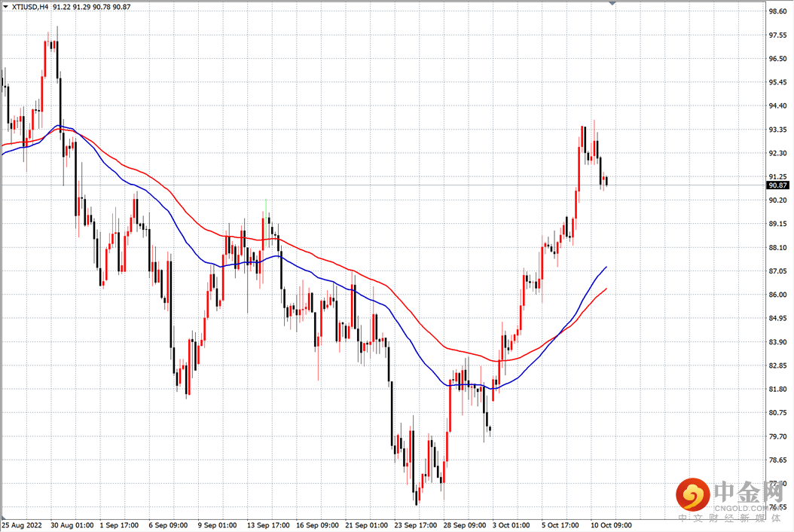Click price scale label 81.80
The image size is (794, 532).
[x=777, y=389]
